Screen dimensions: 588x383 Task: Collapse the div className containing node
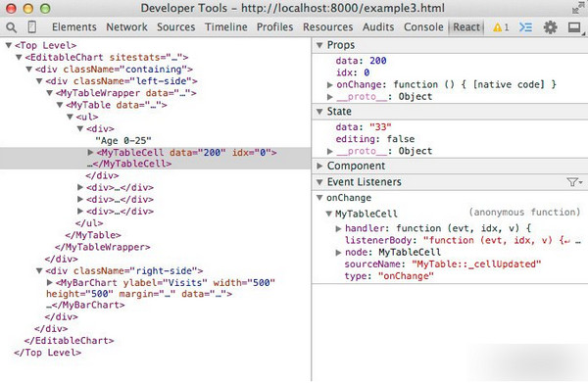pos(28,70)
